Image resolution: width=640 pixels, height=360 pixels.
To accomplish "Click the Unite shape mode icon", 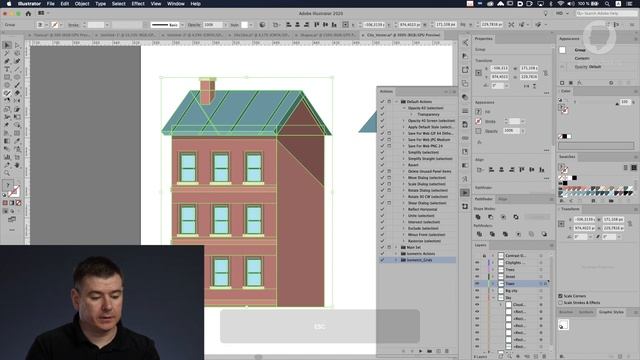I will tap(478, 217).
